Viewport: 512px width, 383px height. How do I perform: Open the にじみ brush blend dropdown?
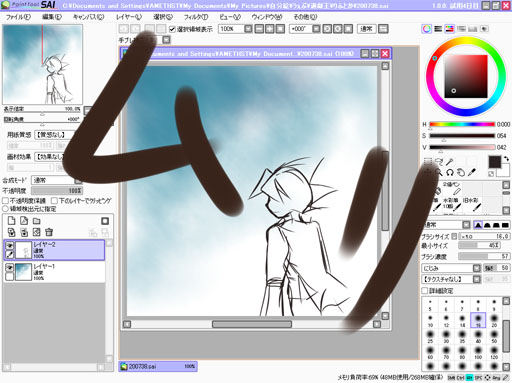pos(451,268)
